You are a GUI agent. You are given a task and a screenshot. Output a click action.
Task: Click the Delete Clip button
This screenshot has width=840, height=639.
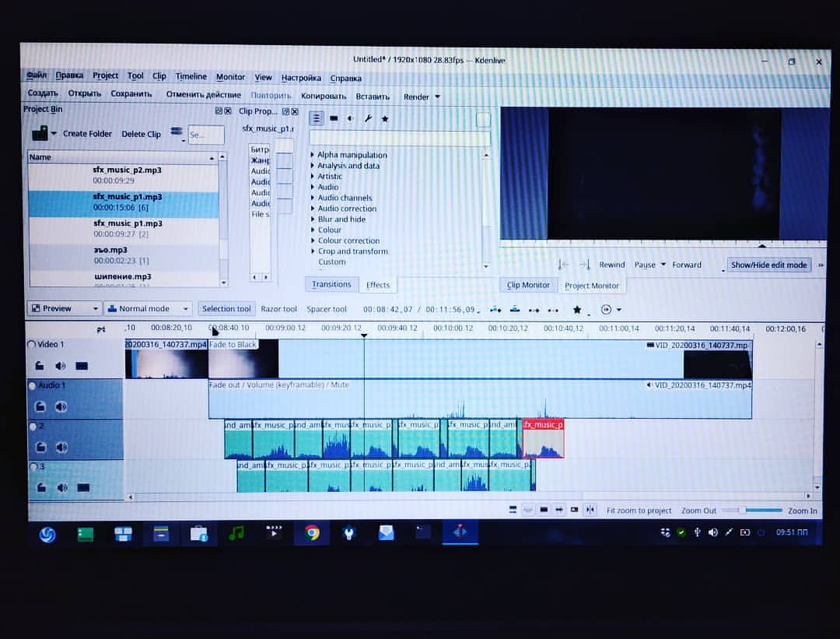coord(141,134)
